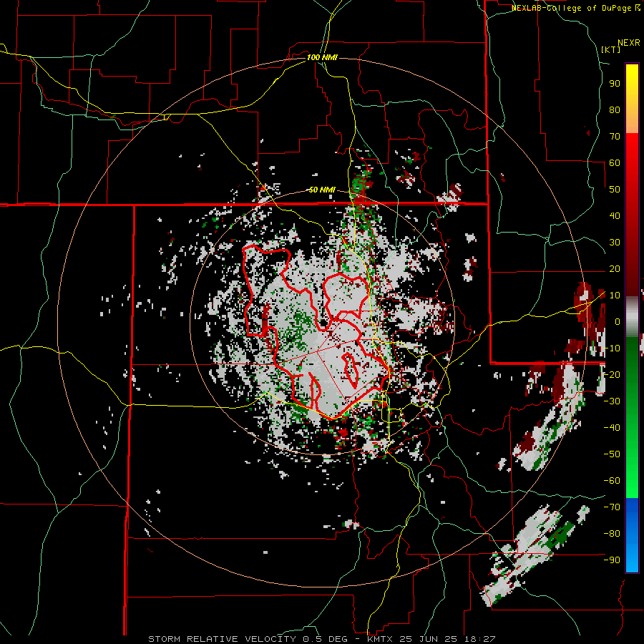Click the -80 value on the velocity scale

[x=612, y=534]
